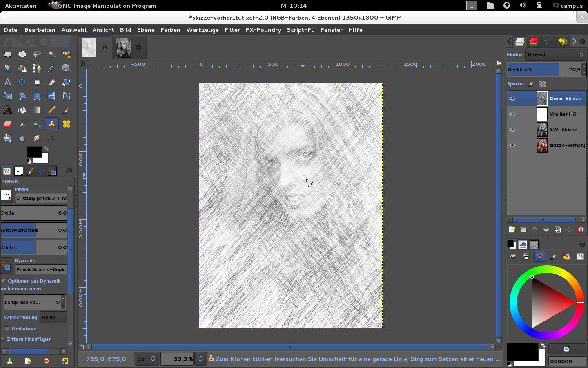Screen dimensions: 588x368
Task: Create a new layer icon
Action: click(x=512, y=229)
